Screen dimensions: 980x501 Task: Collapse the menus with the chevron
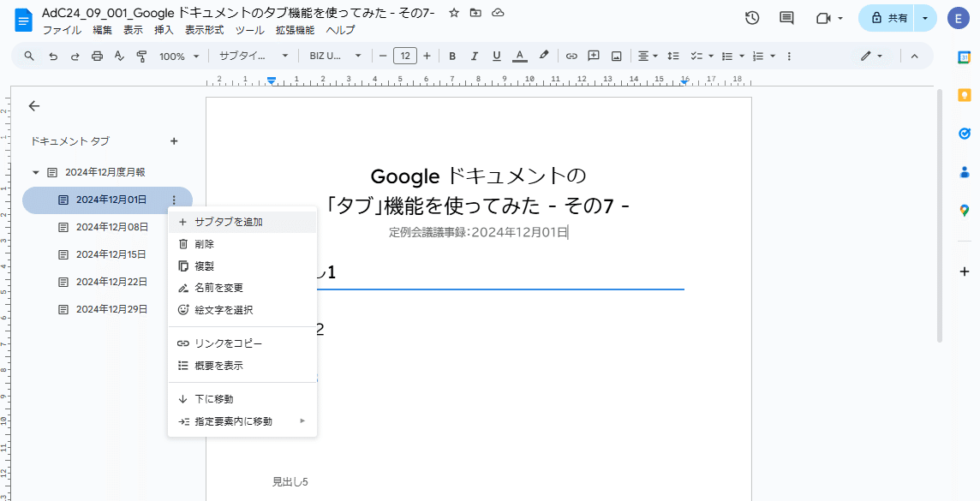click(x=914, y=57)
